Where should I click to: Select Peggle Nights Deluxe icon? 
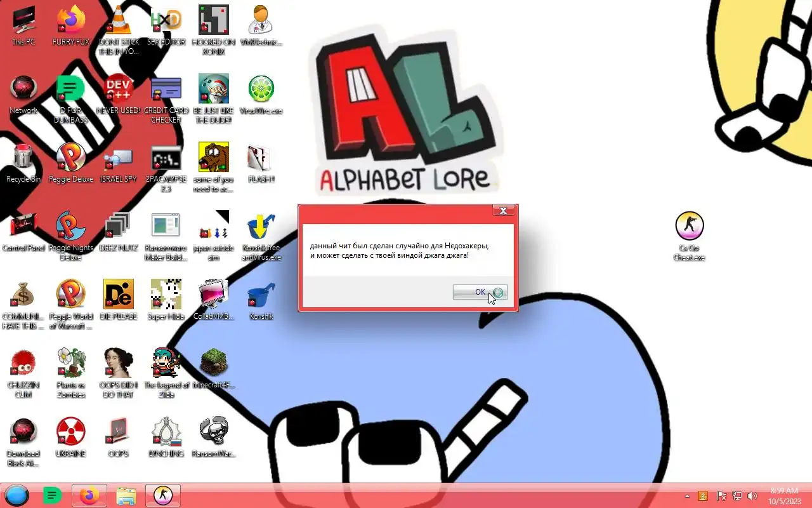tap(71, 236)
